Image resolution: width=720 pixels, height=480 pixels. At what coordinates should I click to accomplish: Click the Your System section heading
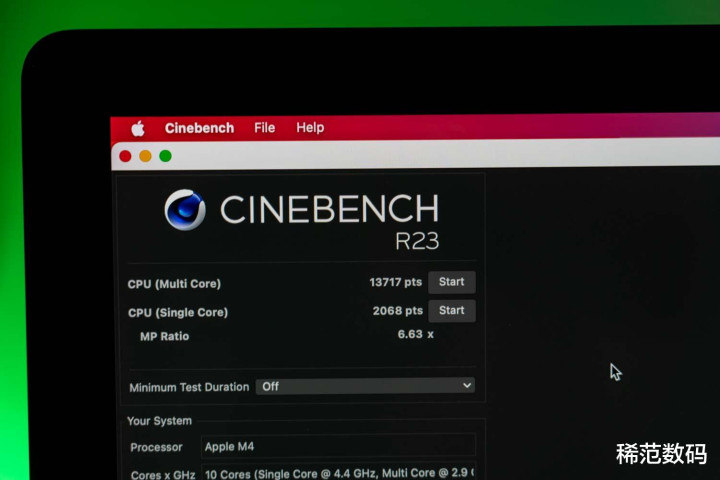(159, 421)
